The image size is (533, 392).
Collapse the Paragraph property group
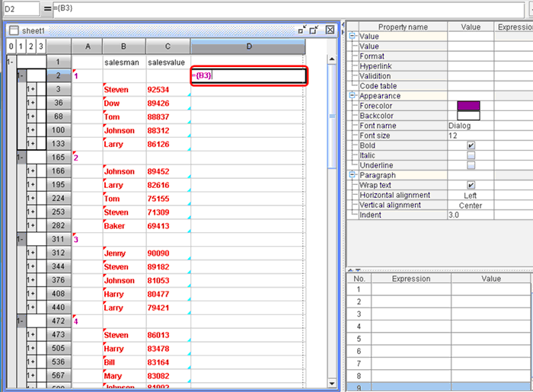tap(352, 174)
